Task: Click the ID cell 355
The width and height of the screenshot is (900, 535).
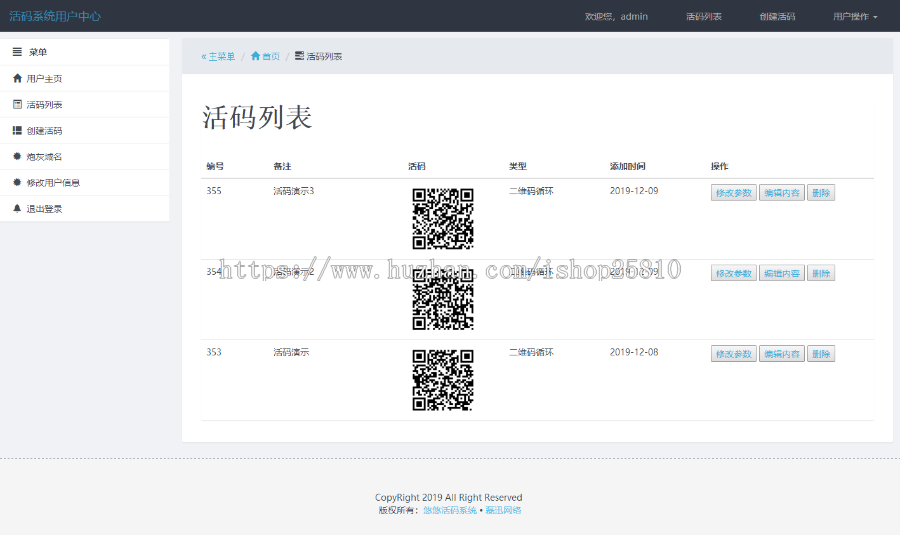Action: point(214,191)
